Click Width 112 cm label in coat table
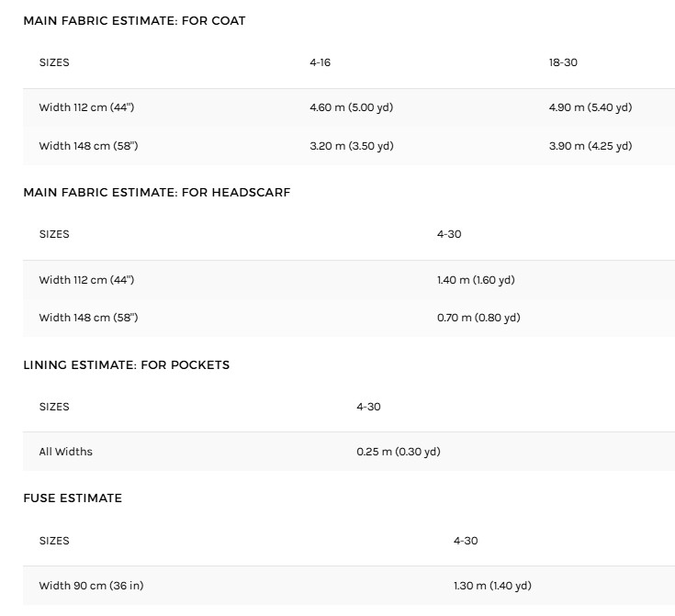 86,107
